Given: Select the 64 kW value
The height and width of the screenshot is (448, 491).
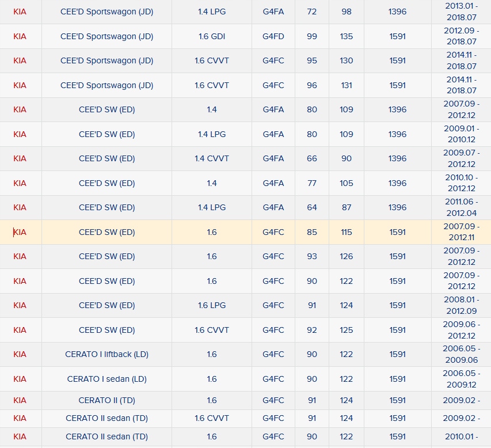Looking at the screenshot, I should tap(312, 207).
